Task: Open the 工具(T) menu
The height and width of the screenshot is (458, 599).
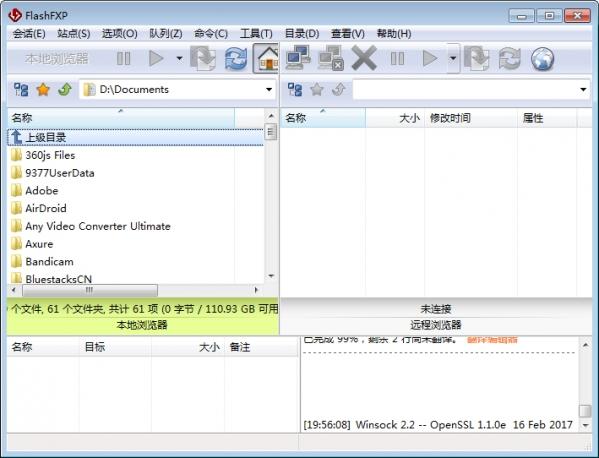Action: pos(256,34)
